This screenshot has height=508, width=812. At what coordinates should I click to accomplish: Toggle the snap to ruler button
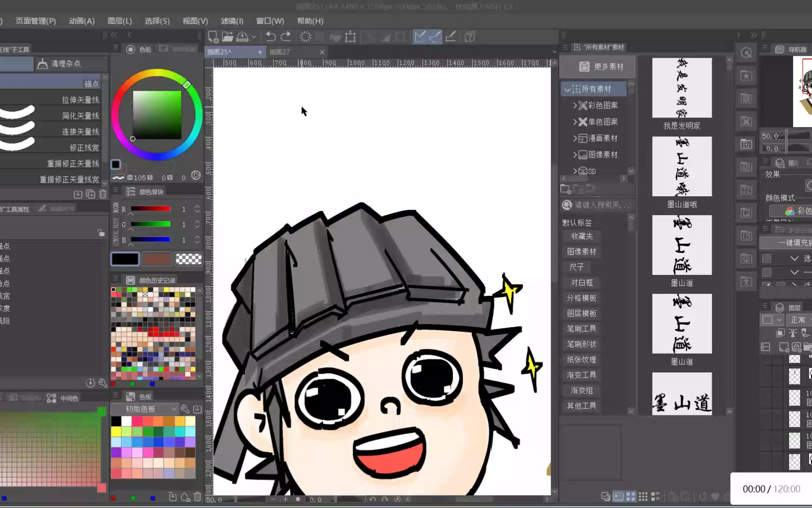pyautogui.click(x=420, y=37)
